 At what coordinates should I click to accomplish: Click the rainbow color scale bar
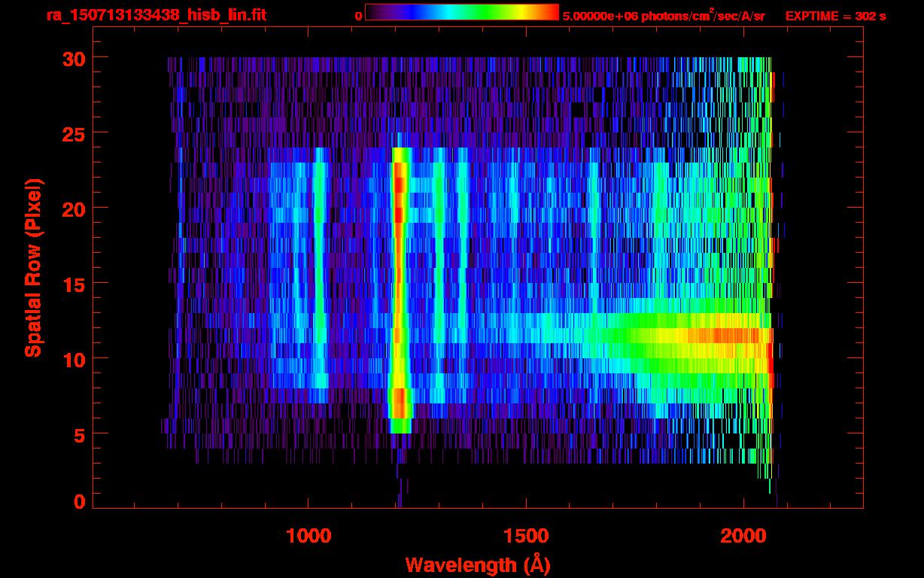(x=461, y=13)
